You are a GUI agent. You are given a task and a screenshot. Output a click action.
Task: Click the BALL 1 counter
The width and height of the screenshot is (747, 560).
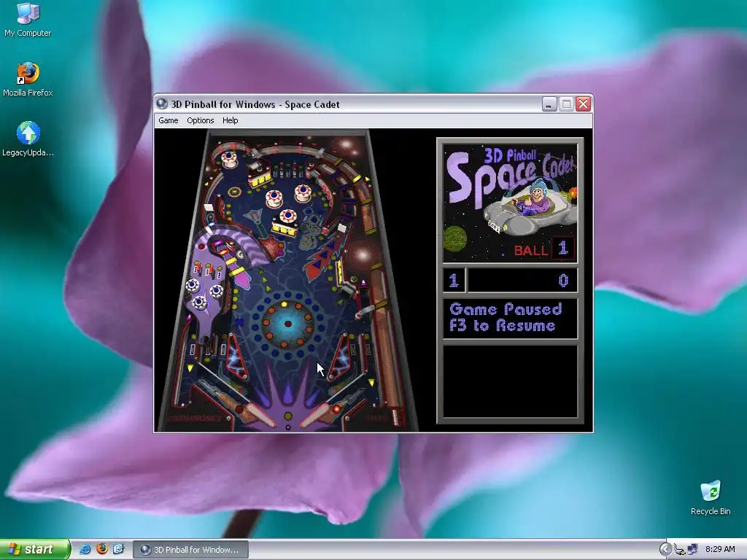pos(544,249)
